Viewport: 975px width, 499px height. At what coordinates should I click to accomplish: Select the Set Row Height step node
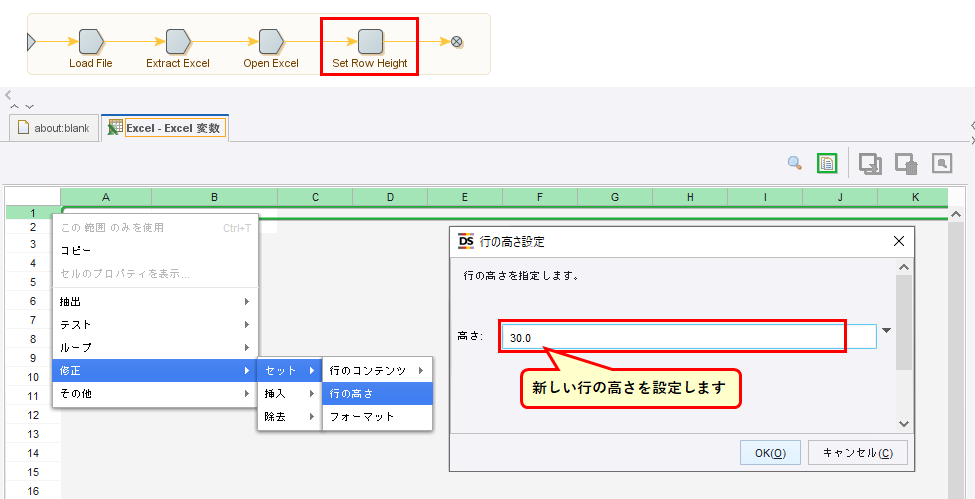tap(370, 42)
